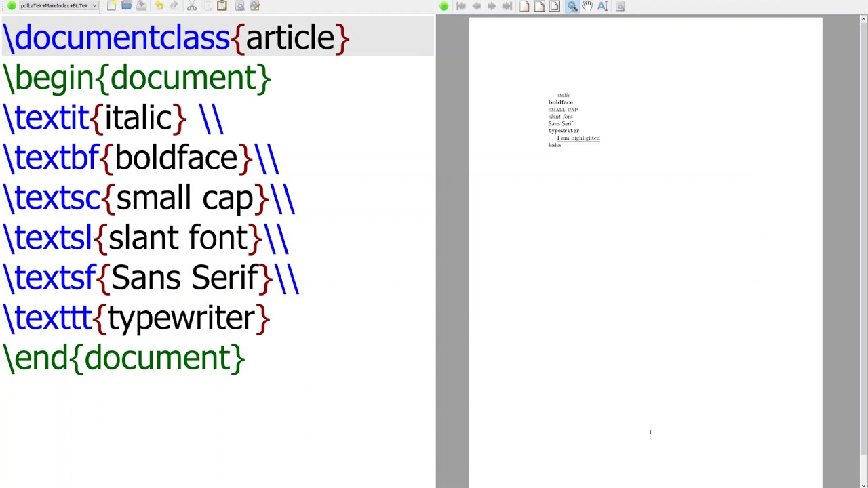
Task: Fit PDF preview to window
Action: [x=555, y=6]
